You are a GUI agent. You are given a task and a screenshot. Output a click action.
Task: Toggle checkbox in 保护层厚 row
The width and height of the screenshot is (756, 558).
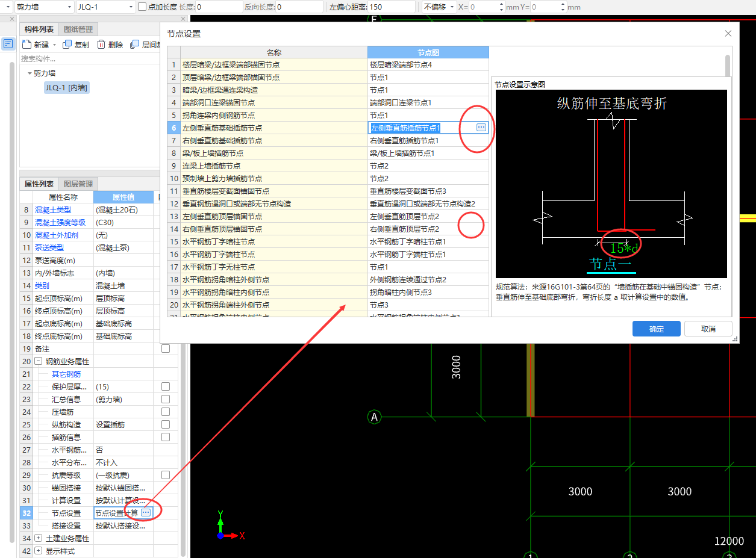[x=166, y=386]
